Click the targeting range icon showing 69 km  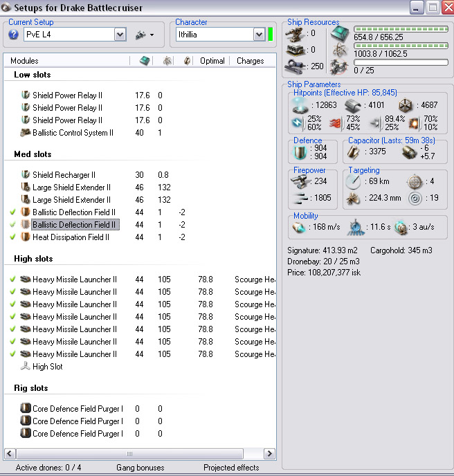[353, 181]
